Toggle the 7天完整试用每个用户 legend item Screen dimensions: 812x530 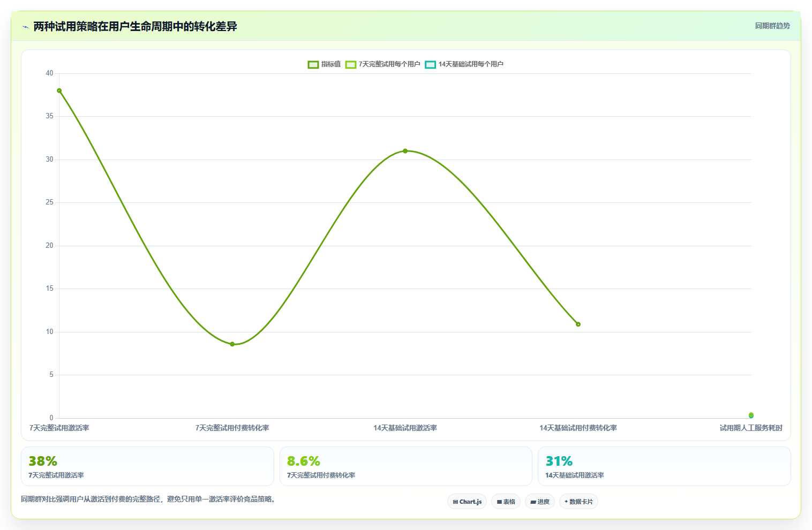click(382, 64)
